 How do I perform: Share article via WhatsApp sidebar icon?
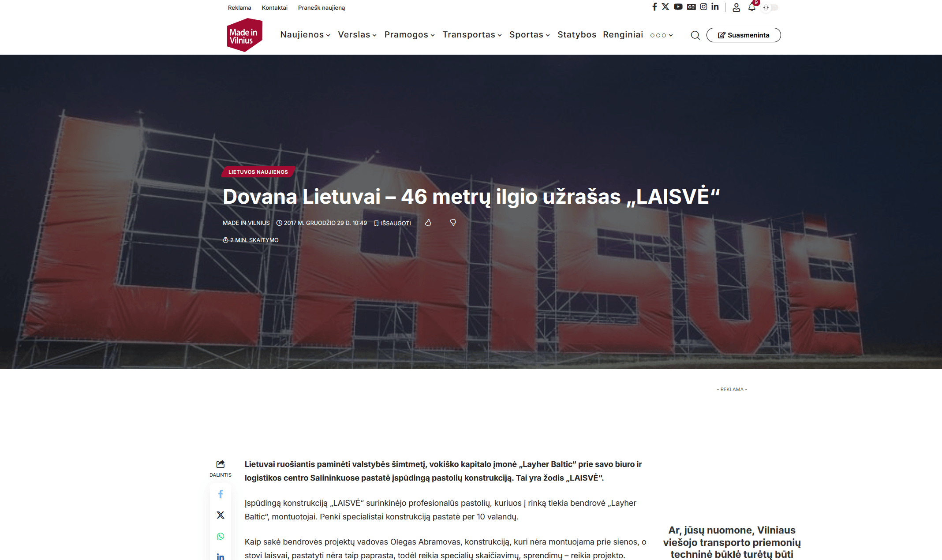tap(221, 536)
